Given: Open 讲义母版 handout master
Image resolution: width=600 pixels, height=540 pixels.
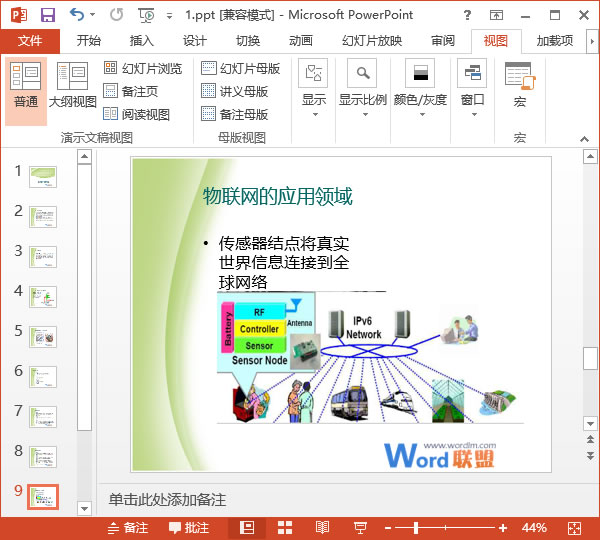Looking at the screenshot, I should pos(235,91).
